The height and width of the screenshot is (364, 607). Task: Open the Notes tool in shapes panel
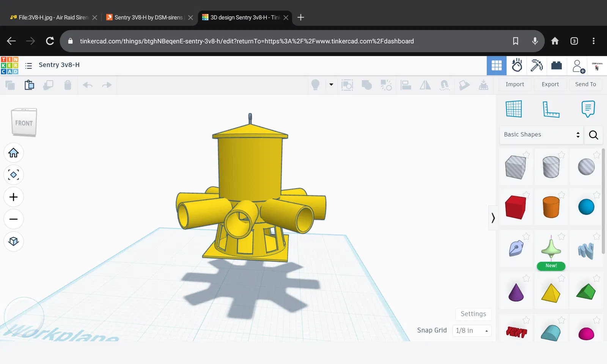coord(588,109)
